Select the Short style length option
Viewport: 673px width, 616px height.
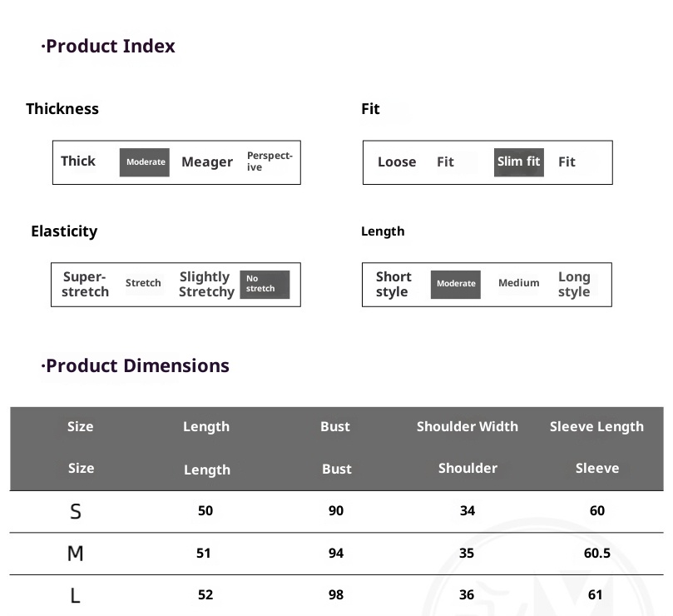[393, 284]
